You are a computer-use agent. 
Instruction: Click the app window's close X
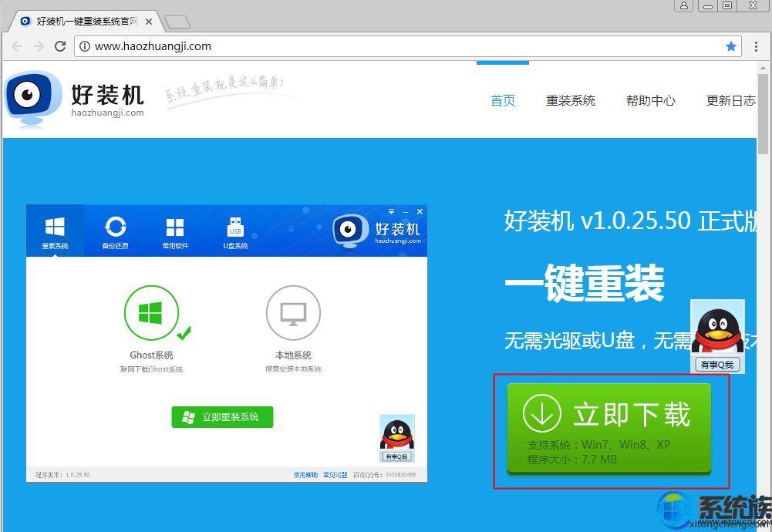click(x=420, y=211)
